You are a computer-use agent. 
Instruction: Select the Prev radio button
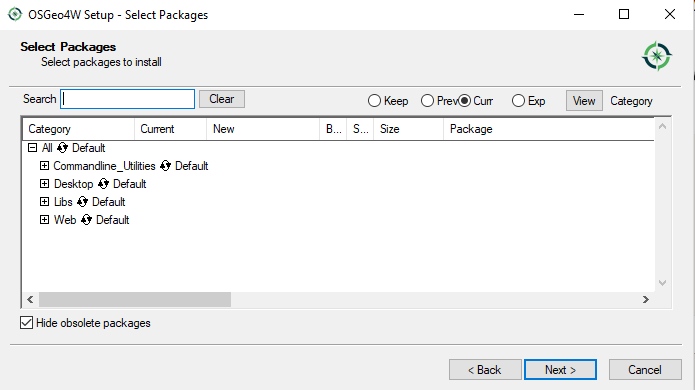click(427, 101)
